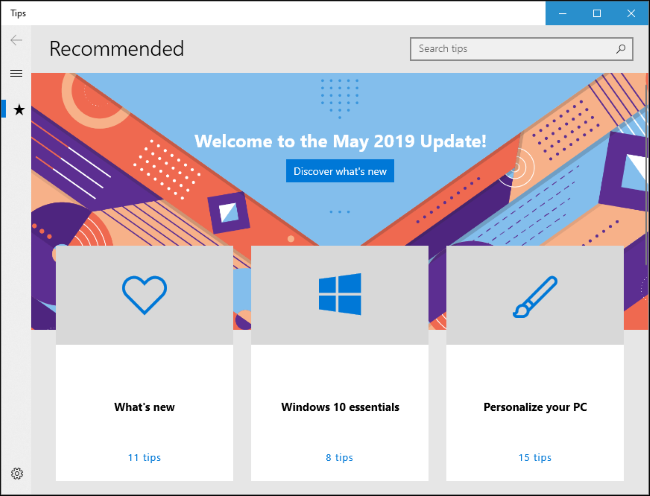Open the 11 tips link
Image resolution: width=650 pixels, height=496 pixels.
click(x=144, y=457)
